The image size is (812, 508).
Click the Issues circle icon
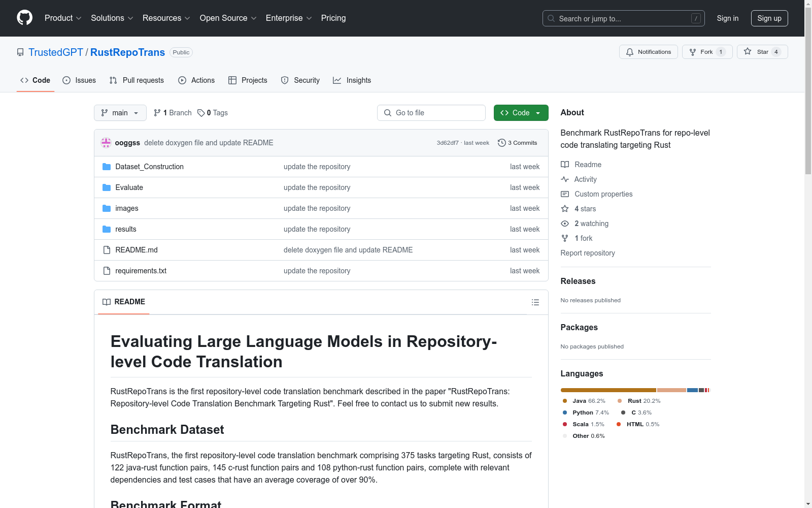[66, 80]
